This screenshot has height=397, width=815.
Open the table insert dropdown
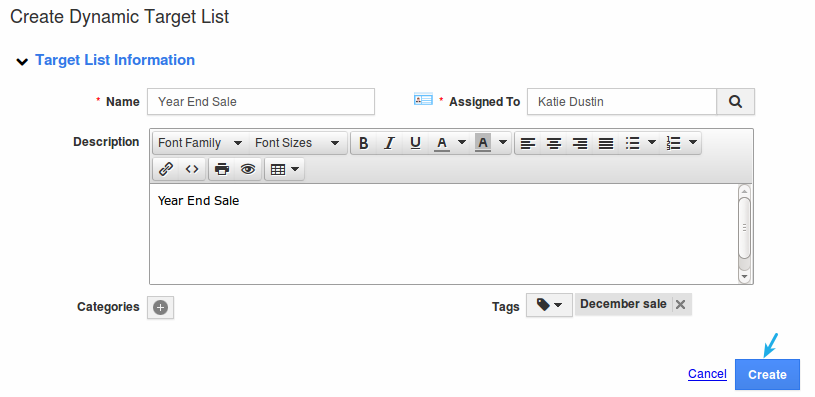click(285, 169)
